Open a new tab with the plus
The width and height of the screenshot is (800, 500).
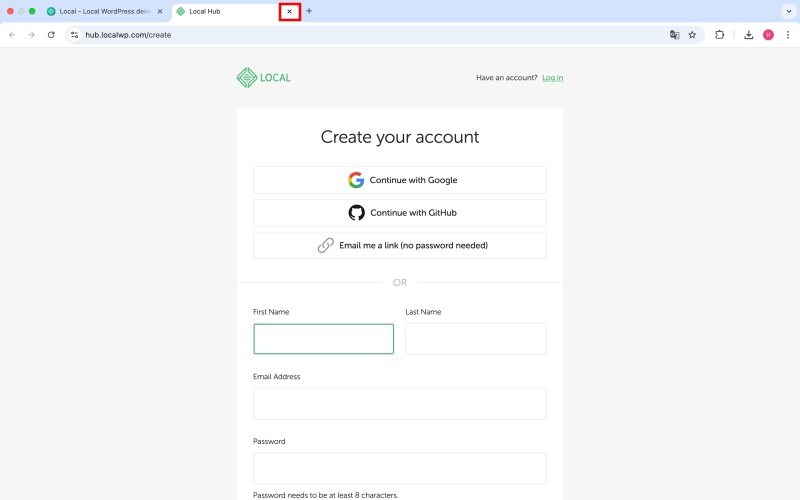(x=309, y=11)
